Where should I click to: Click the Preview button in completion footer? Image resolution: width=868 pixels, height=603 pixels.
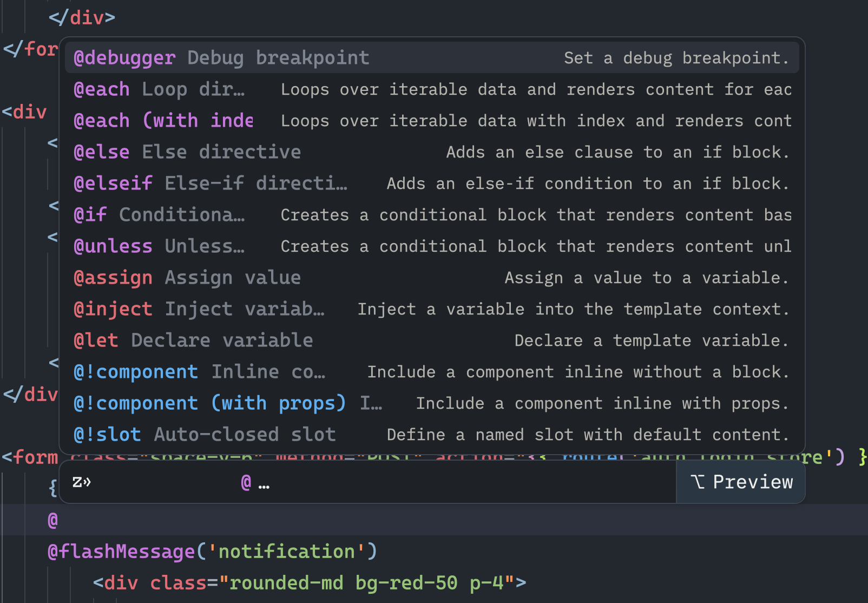(x=741, y=482)
